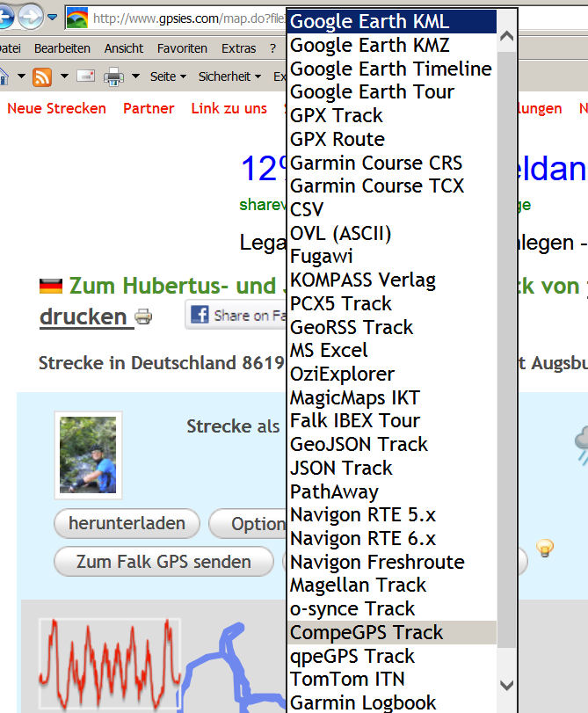This screenshot has width=588, height=713.
Task: Choose CompeGPS Track in the list
Action: [x=367, y=632]
